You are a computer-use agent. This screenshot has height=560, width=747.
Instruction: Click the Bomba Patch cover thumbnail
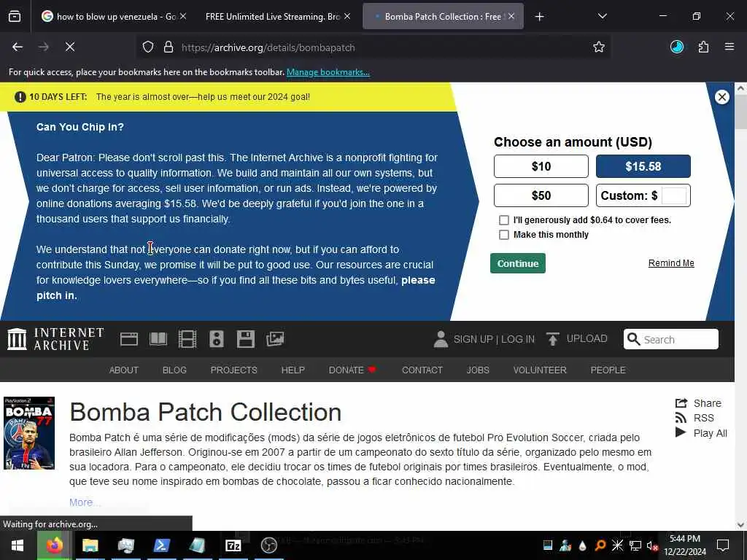click(29, 433)
